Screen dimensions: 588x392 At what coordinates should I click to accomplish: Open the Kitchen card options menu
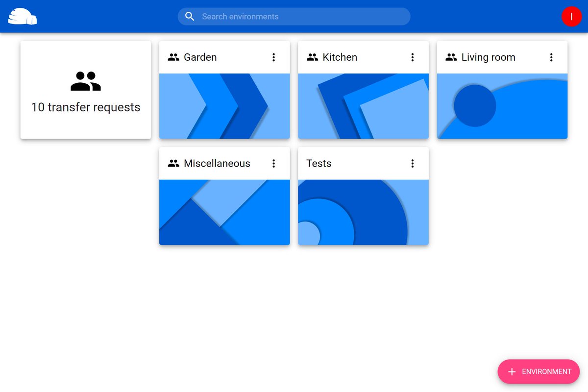tap(413, 57)
